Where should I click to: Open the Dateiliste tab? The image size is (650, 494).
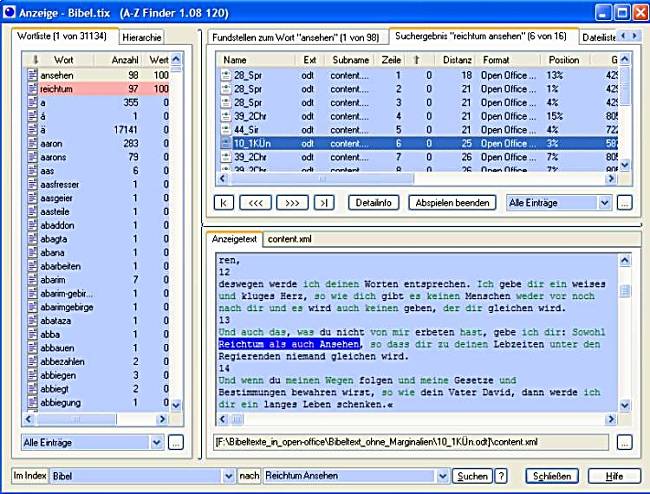pos(599,37)
